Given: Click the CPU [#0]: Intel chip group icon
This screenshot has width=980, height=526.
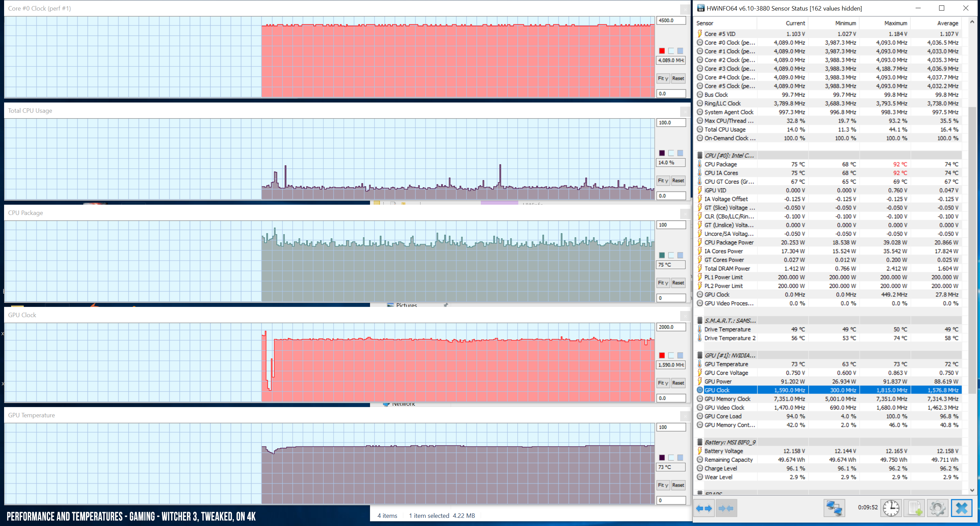Looking at the screenshot, I should [700, 155].
